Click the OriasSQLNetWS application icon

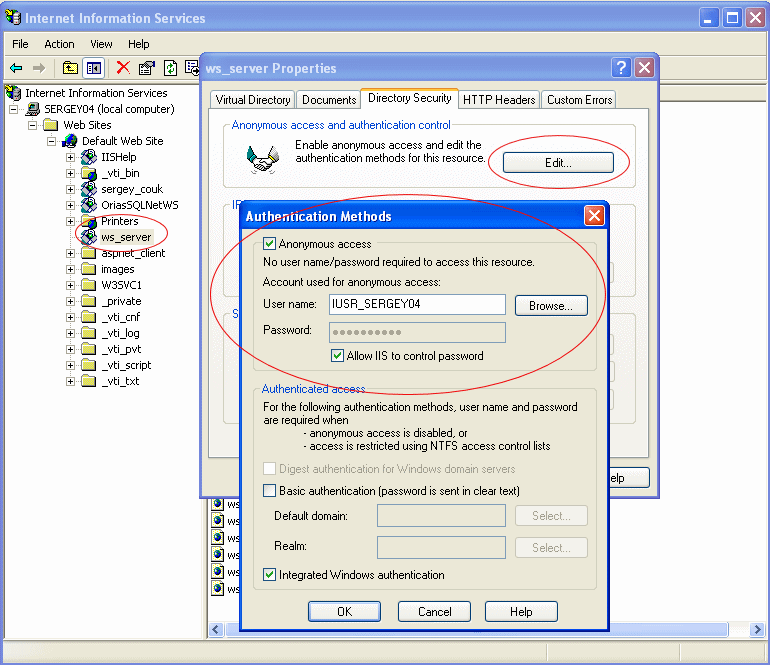click(88, 205)
